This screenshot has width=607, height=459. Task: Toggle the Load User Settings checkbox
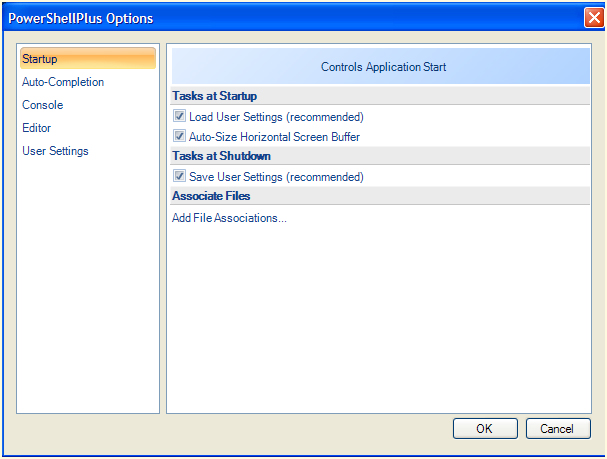click(x=180, y=117)
